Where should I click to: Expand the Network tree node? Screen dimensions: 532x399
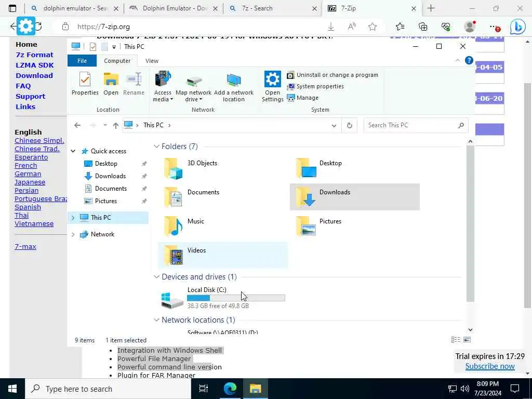(73, 234)
